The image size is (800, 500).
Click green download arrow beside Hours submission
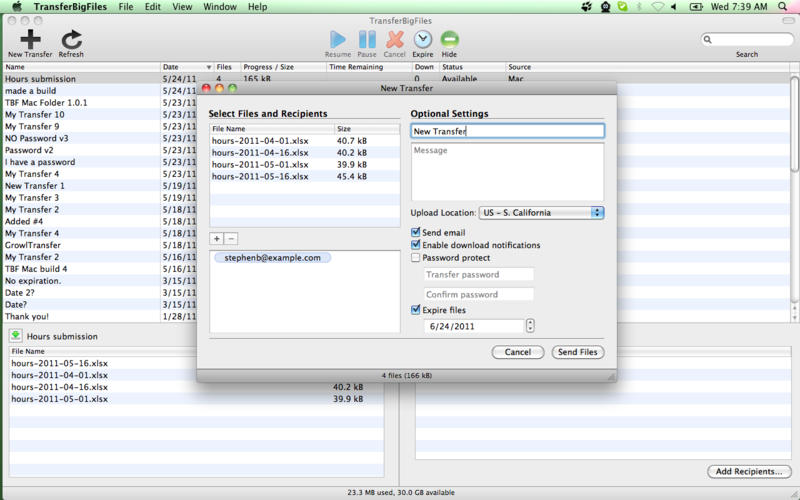tap(16, 336)
